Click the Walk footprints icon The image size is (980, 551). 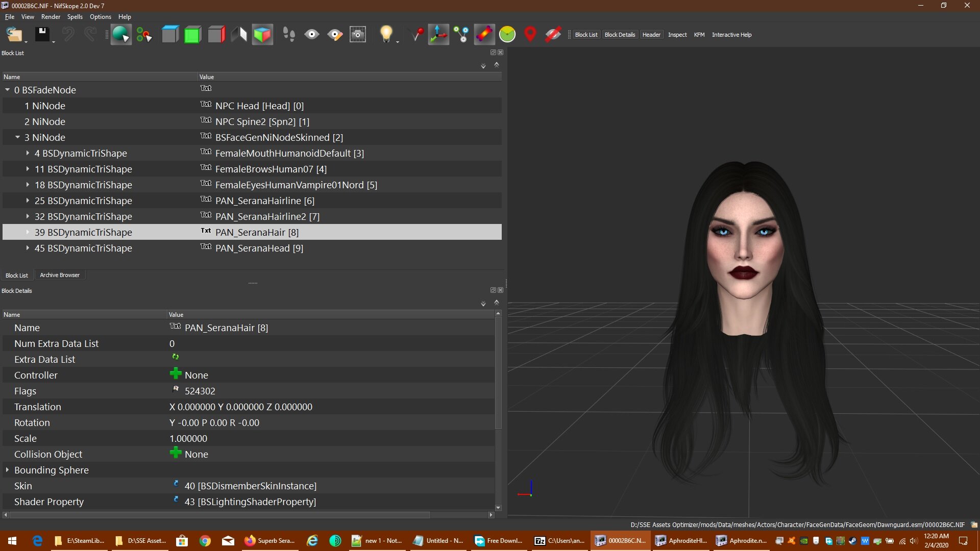tap(289, 35)
